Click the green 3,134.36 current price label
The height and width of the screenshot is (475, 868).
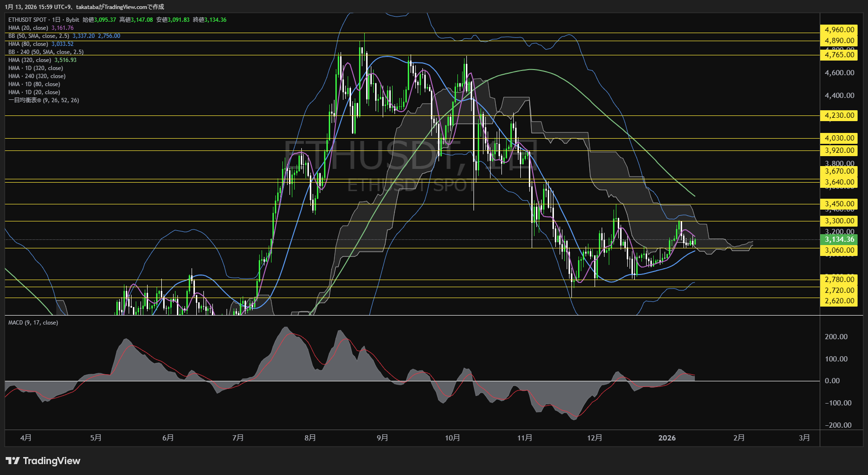tap(839, 239)
